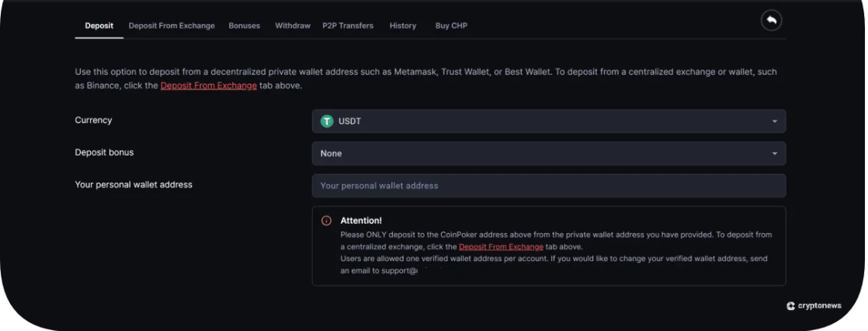The image size is (868, 331).
Task: Click Deposit From Exchange link in intro text
Action: pos(208,85)
